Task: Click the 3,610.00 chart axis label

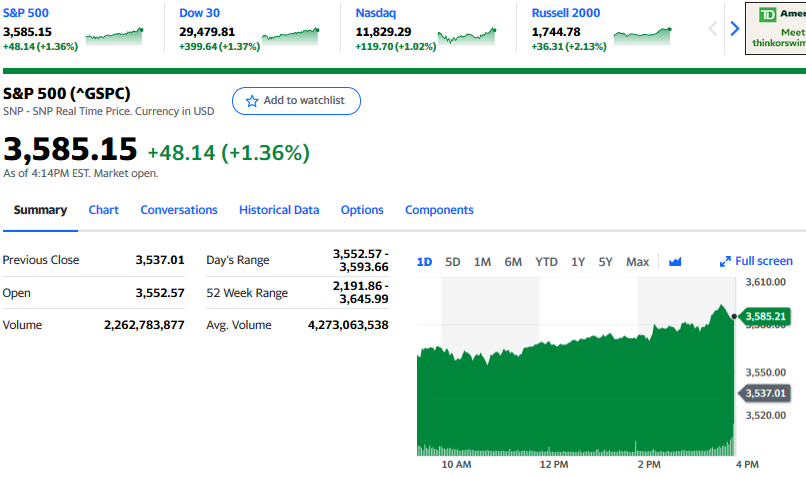Action: [x=765, y=282]
